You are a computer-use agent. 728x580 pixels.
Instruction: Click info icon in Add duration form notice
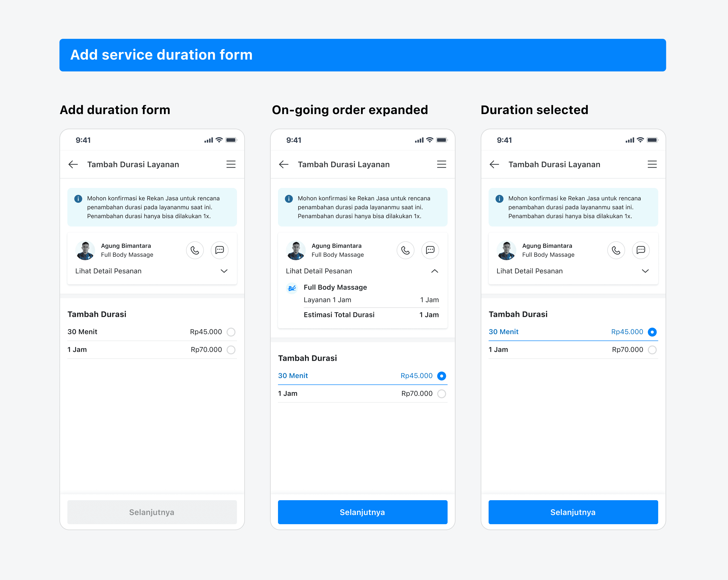pos(78,198)
